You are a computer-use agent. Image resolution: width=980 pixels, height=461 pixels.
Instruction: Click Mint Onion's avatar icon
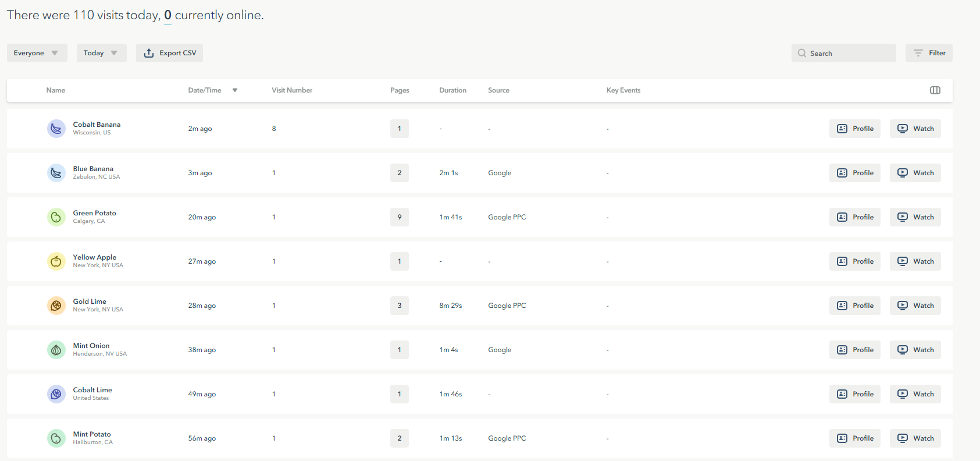click(x=56, y=350)
